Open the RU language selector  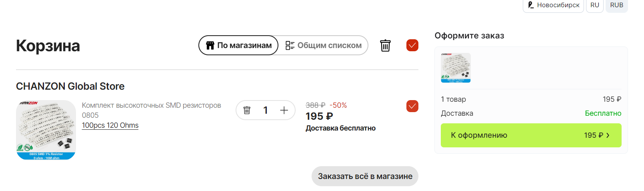(595, 5)
